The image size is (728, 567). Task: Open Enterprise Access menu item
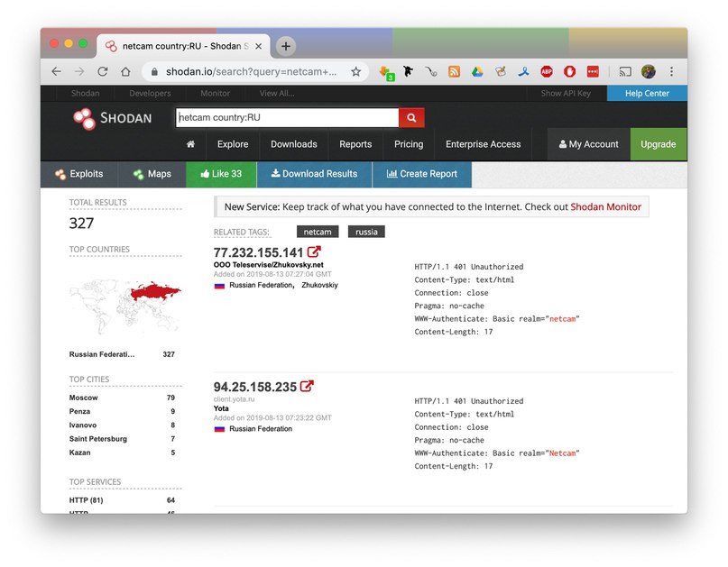pos(483,144)
